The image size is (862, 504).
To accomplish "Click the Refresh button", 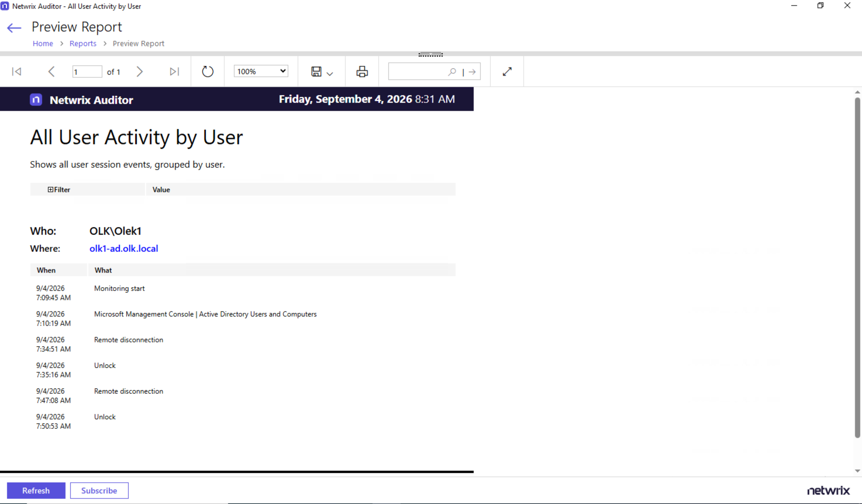I will click(x=36, y=490).
